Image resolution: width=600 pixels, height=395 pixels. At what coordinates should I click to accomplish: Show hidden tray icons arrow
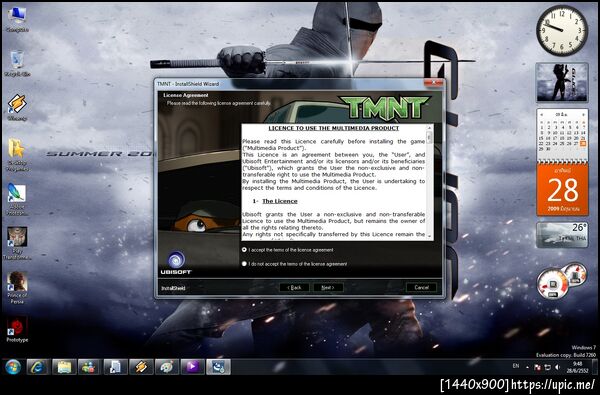pos(527,367)
